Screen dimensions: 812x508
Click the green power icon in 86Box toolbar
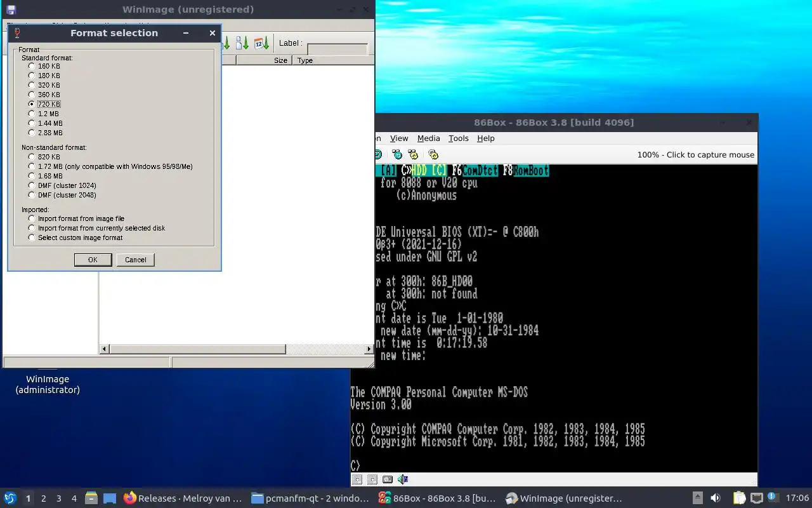[x=378, y=154]
